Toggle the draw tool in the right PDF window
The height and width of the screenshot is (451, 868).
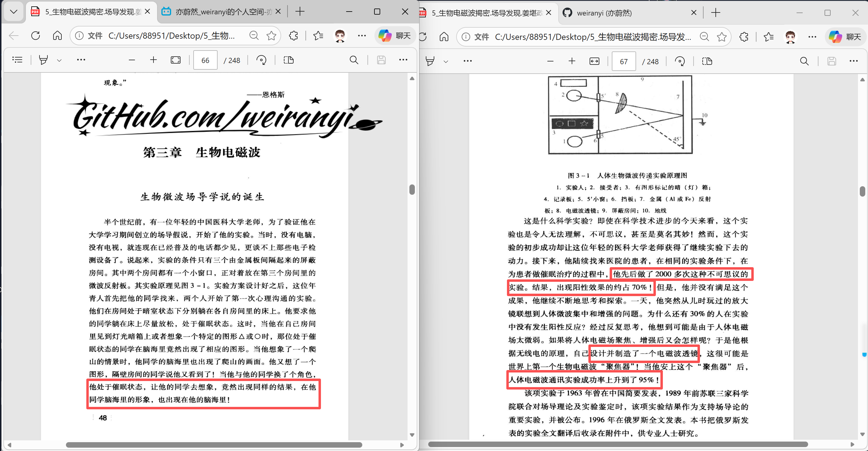point(430,61)
